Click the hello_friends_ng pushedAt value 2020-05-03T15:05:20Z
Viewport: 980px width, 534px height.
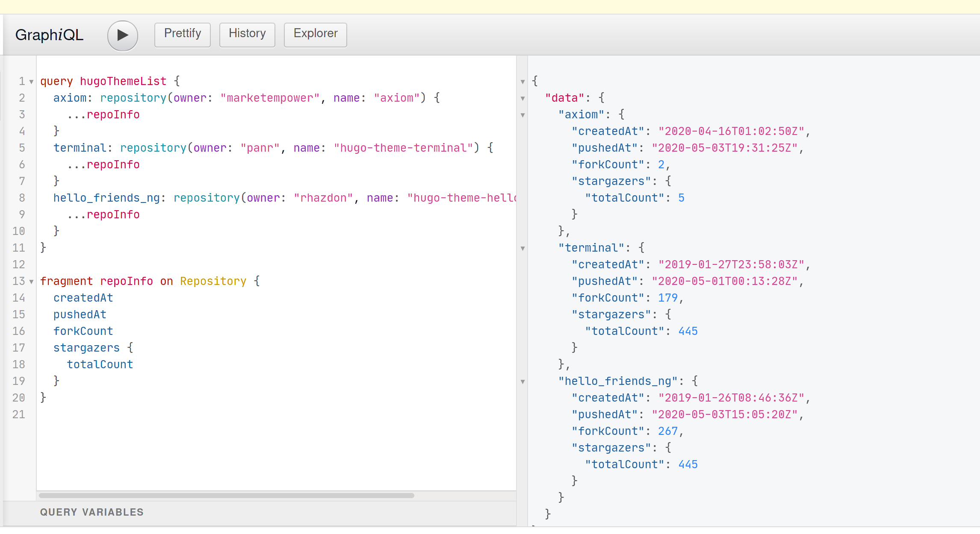click(725, 414)
